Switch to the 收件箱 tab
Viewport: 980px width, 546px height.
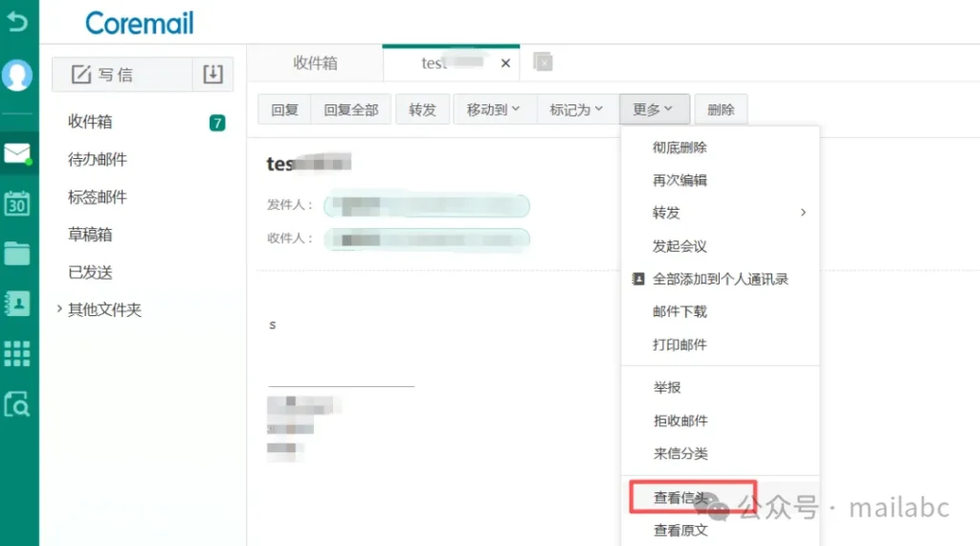[315, 63]
